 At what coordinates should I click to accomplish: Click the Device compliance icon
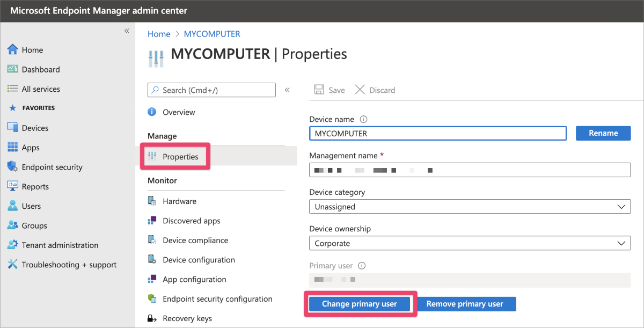tap(152, 240)
